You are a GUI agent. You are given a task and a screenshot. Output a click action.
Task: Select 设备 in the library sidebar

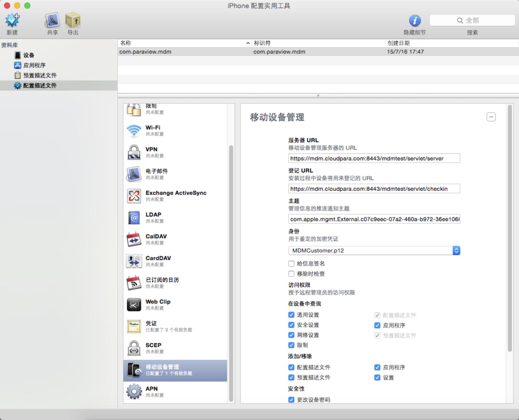29,55
